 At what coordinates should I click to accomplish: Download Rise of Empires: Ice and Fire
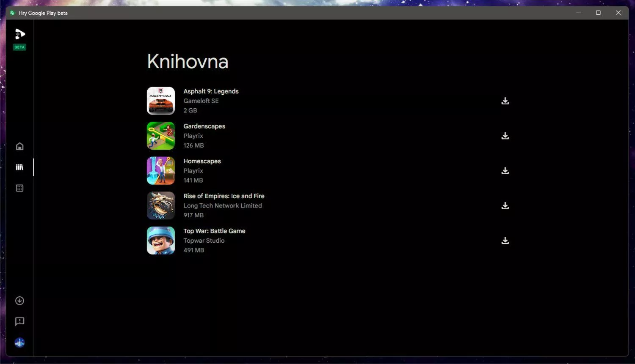pos(505,205)
